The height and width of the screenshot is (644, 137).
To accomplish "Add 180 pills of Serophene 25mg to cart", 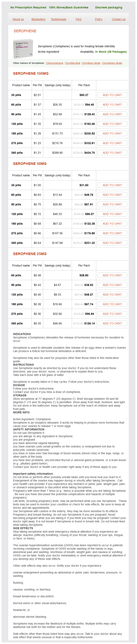I will [112, 304].
